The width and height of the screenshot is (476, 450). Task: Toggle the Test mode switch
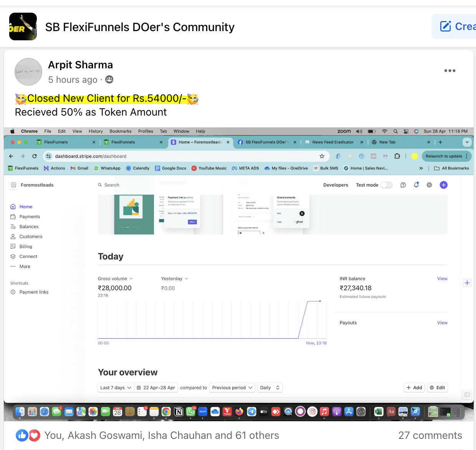(387, 185)
